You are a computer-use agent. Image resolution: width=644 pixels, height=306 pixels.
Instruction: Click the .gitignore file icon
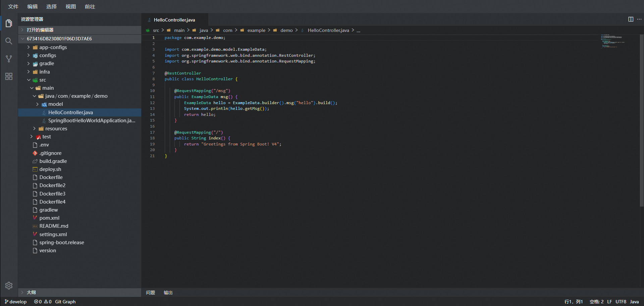coord(35,153)
